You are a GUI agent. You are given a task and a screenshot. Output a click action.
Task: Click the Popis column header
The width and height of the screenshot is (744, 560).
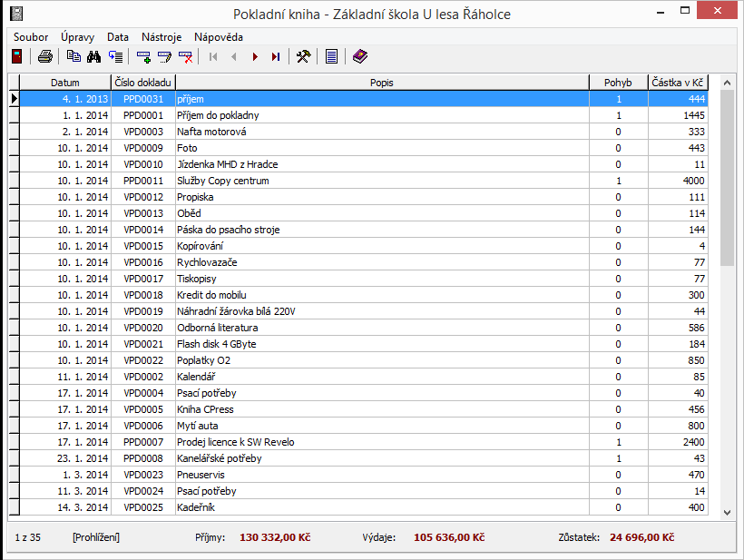381,83
